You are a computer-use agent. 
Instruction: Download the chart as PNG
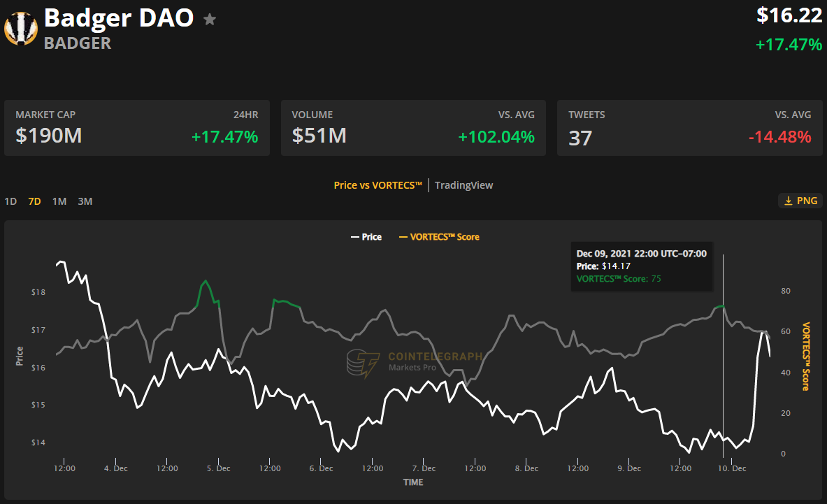click(800, 200)
